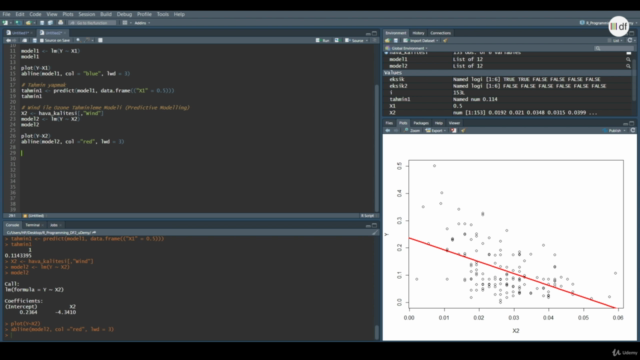Switch to the Terminal tab
The width and height of the screenshot is (640, 360).
click(x=33, y=225)
